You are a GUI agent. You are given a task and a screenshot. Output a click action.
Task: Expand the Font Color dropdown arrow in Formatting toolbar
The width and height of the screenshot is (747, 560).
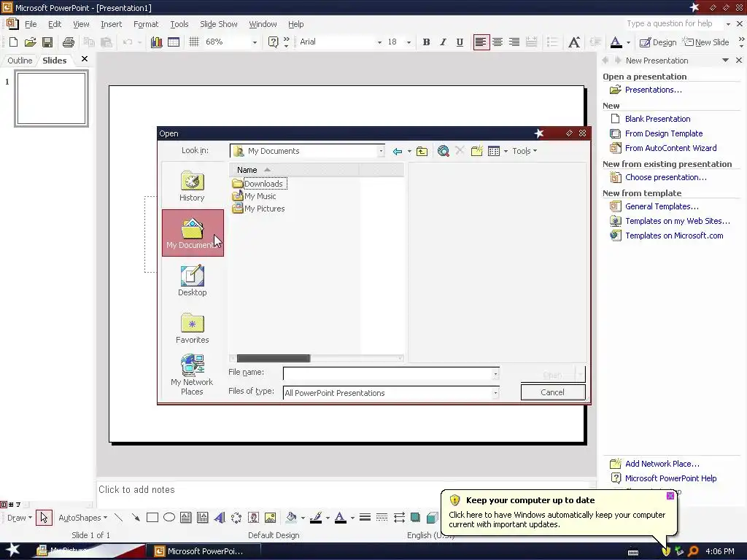pyautogui.click(x=628, y=42)
